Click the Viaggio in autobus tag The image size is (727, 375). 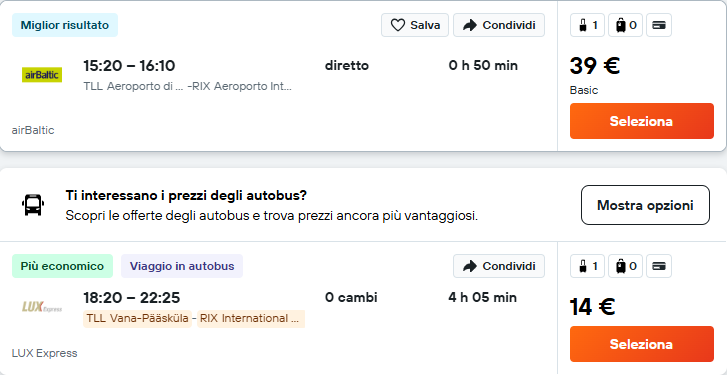(x=182, y=266)
